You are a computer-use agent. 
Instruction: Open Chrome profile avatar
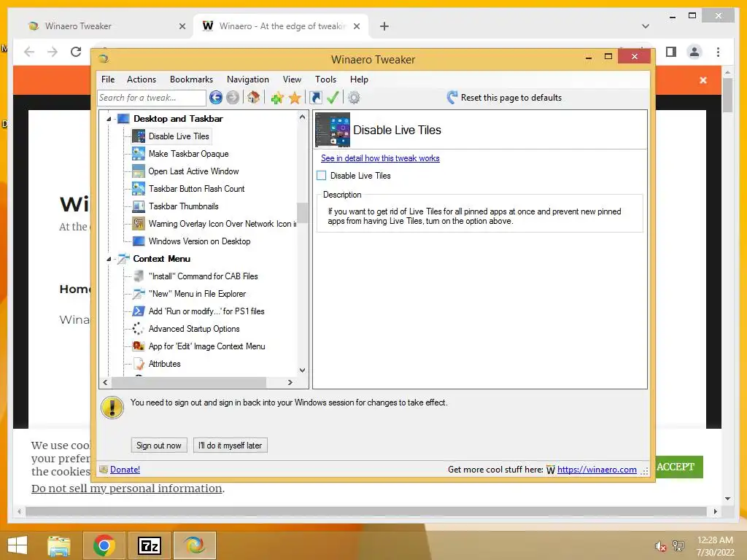click(694, 52)
